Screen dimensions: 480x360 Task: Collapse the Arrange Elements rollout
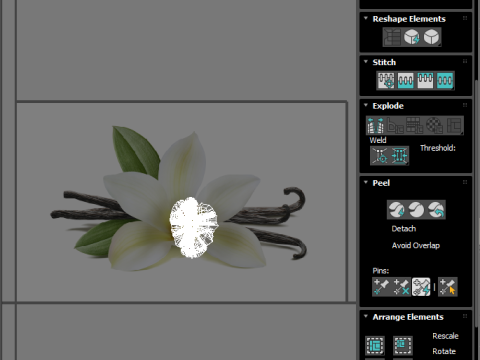366,316
